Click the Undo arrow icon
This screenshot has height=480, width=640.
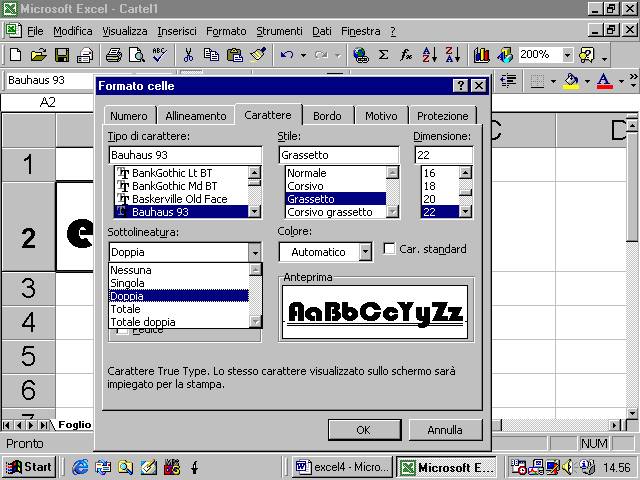pyautogui.click(x=287, y=55)
